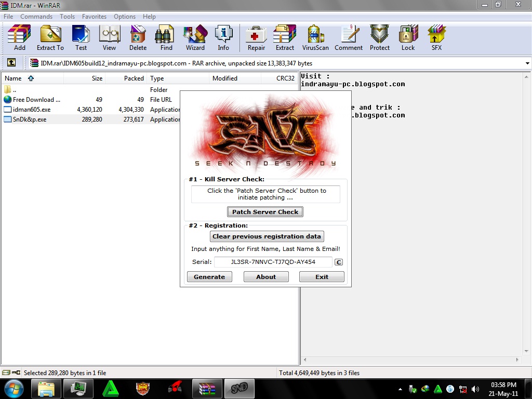The image size is (532, 399).
Task: Select the parent folder '..' row
Action: pos(91,89)
